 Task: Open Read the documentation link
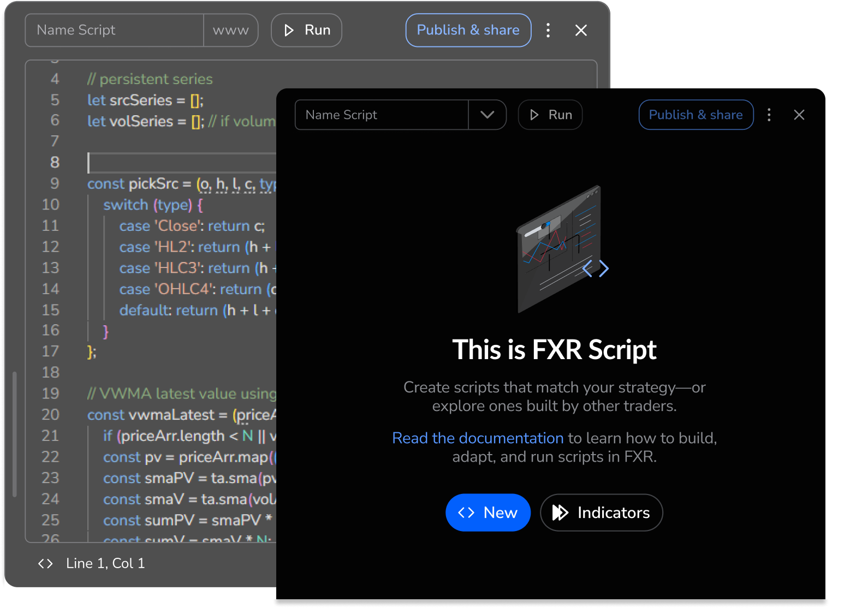pos(478,438)
